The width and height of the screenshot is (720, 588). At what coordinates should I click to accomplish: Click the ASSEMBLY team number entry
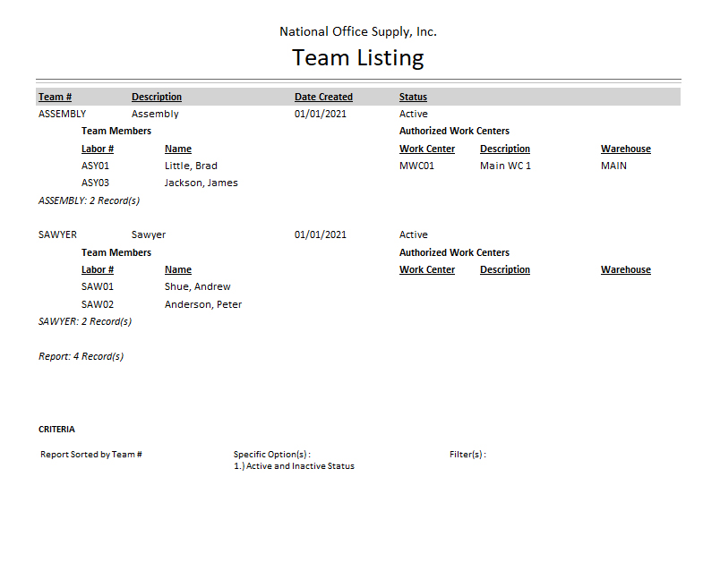(x=63, y=114)
